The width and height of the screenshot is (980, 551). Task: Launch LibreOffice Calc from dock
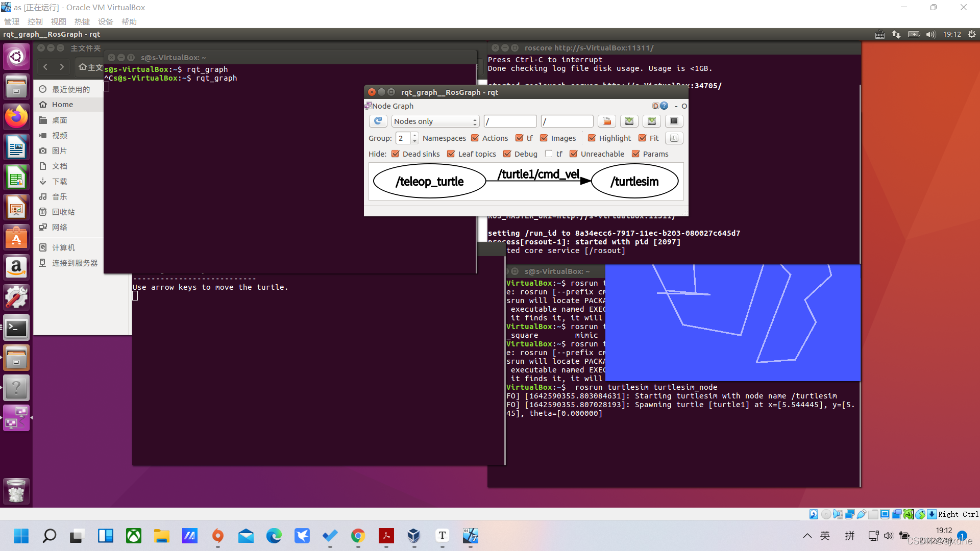click(16, 178)
